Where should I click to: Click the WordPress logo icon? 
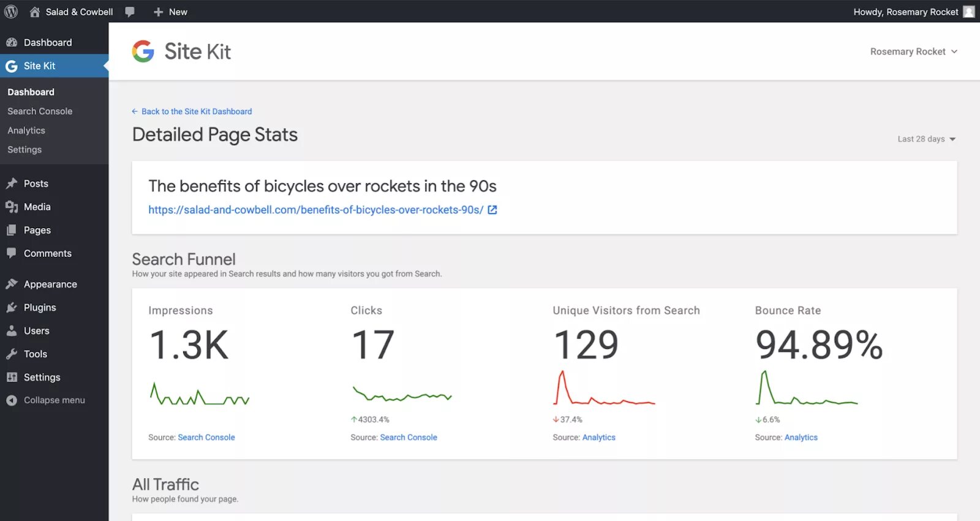click(11, 12)
